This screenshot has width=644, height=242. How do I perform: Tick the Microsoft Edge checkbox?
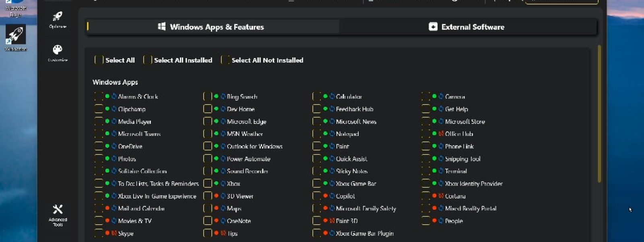[208, 121]
